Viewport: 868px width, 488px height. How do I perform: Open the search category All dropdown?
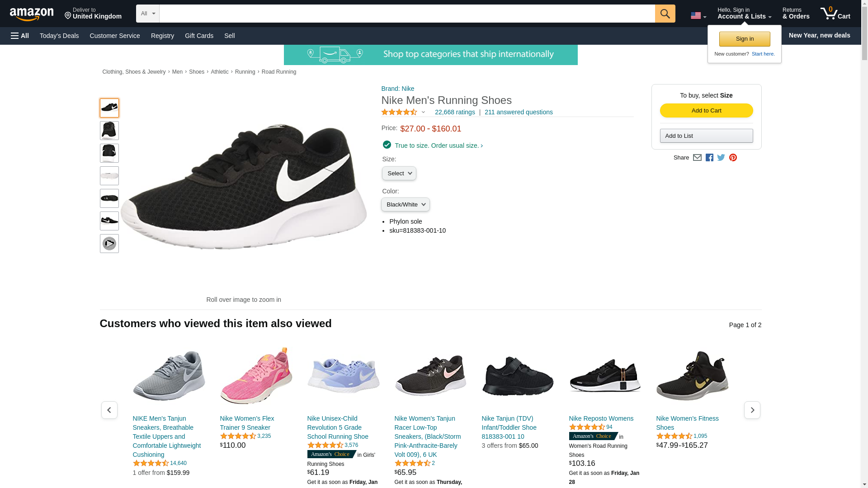[147, 14]
